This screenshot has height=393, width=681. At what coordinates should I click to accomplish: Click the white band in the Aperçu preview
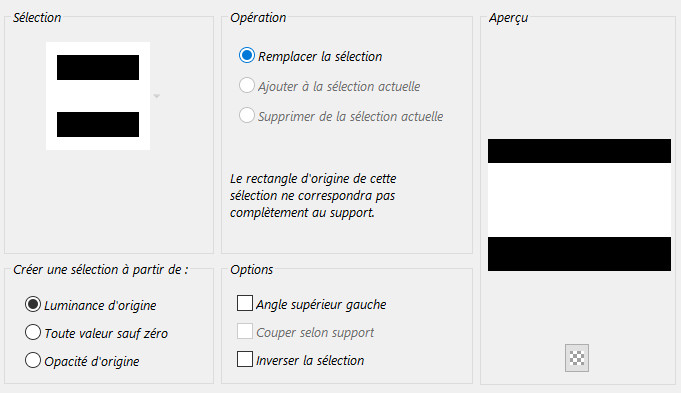pos(579,200)
